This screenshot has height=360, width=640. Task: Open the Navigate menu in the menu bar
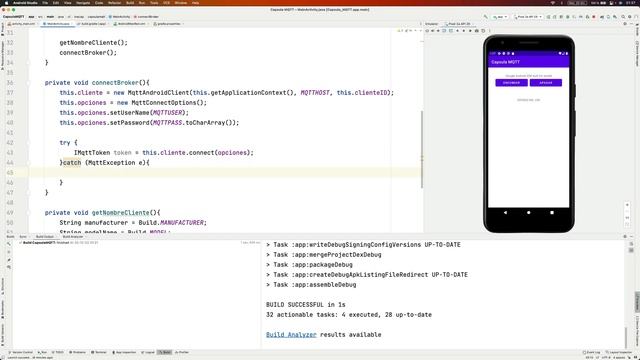click(x=83, y=2)
